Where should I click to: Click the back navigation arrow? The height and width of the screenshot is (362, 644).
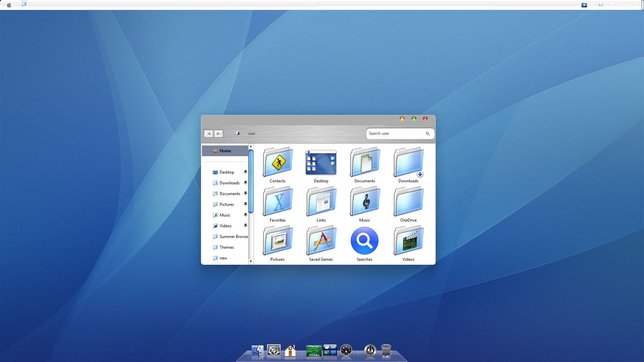[209, 133]
